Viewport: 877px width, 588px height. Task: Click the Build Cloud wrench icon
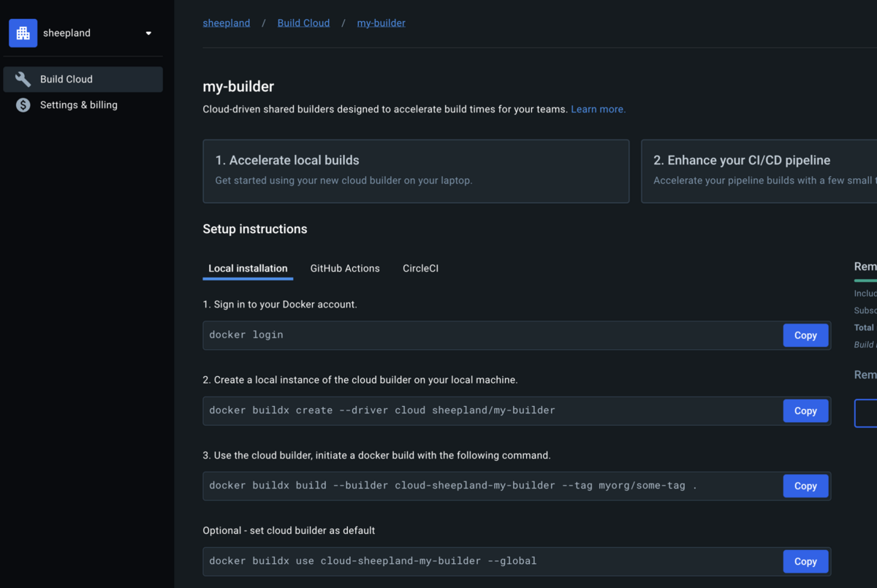[x=23, y=80]
